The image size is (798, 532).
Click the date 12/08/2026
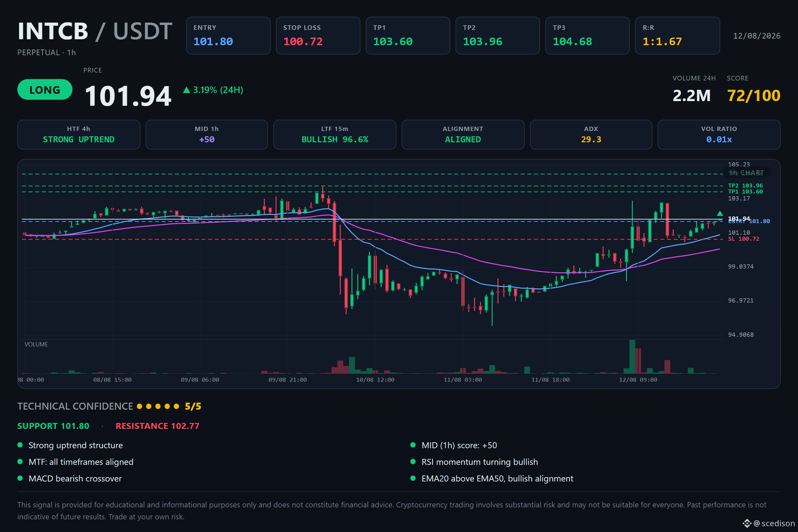tap(757, 36)
